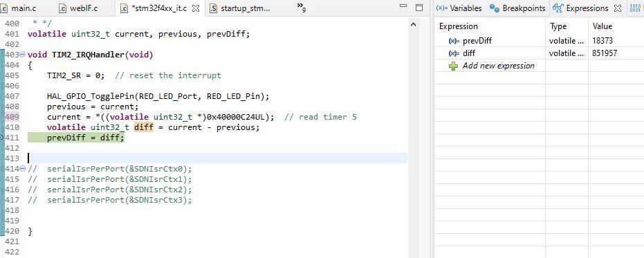Close the stm32f4xx_it.c tab
The image size is (644, 258).
196,8
